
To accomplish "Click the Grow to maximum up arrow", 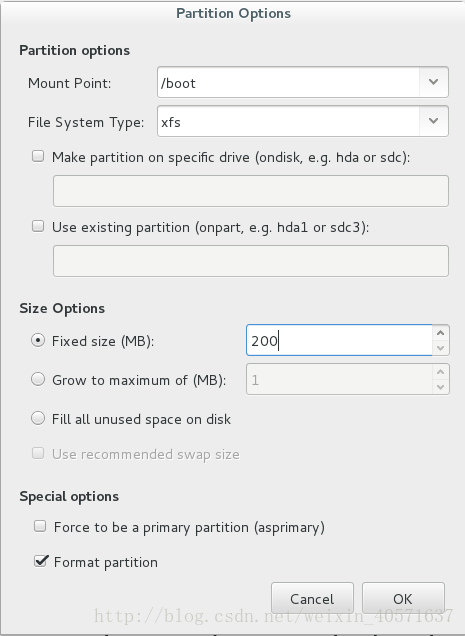I will [441, 372].
